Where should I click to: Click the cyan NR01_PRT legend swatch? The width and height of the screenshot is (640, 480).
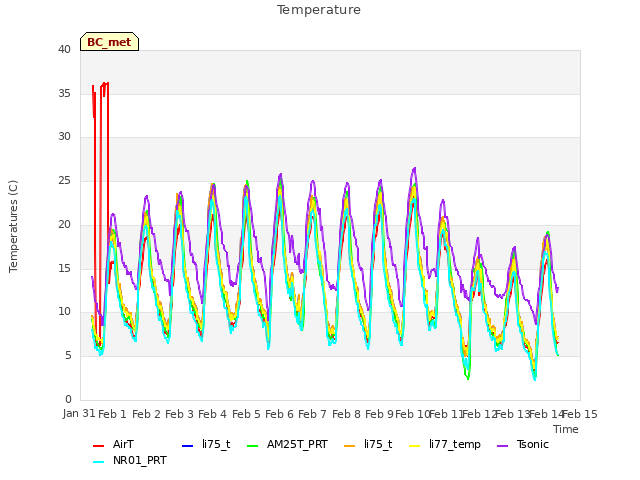(98, 462)
